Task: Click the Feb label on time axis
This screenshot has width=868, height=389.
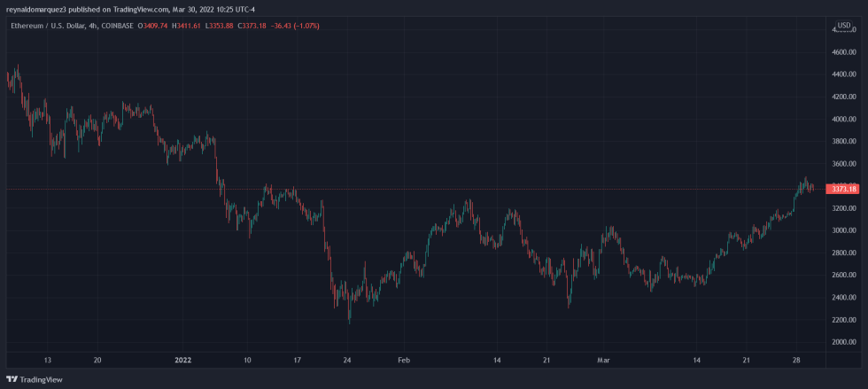Action: 405,360
